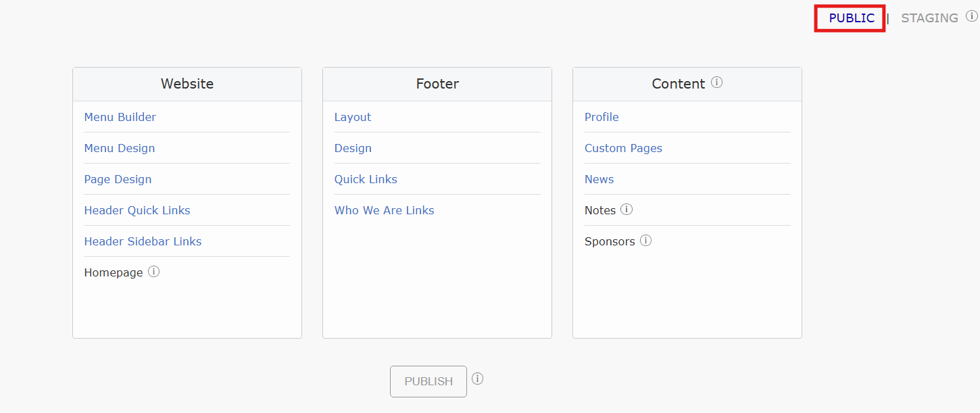Click the info icon next to Sponsors
Image resolution: width=980 pixels, height=413 pixels.
(x=646, y=241)
